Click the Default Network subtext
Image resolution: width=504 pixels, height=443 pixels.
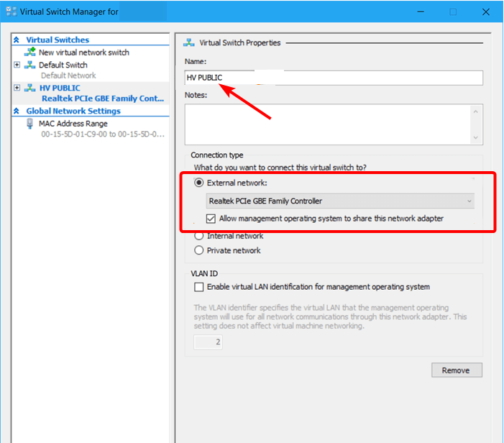tap(68, 76)
